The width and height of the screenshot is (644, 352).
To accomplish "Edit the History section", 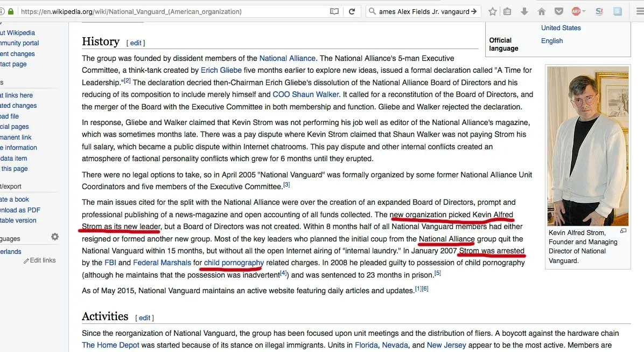I will point(136,43).
